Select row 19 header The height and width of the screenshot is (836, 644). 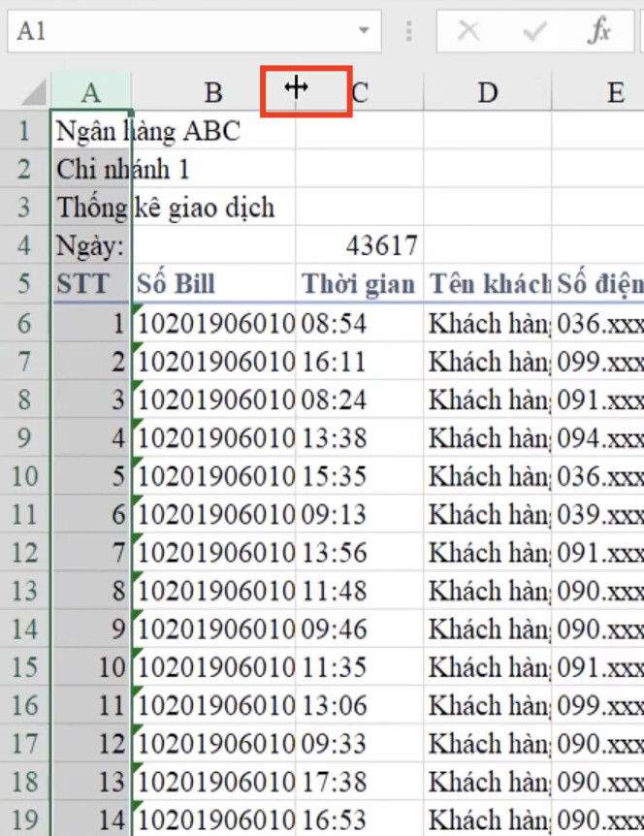click(24, 819)
